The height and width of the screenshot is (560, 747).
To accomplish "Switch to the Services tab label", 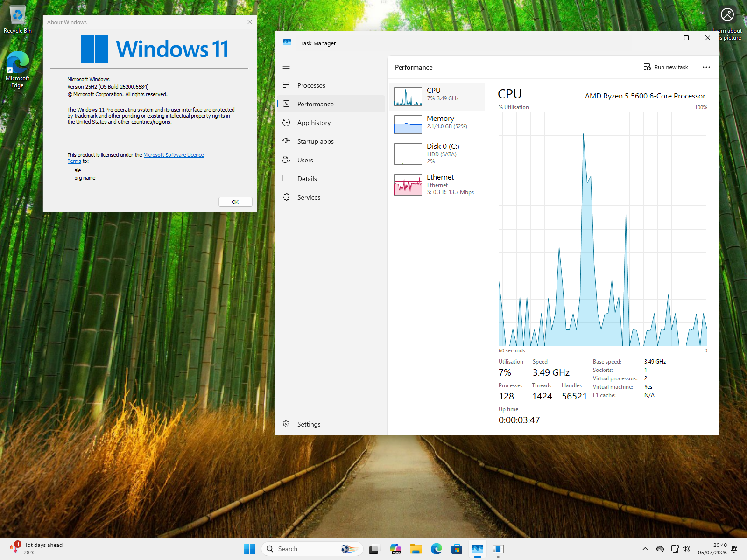I will pyautogui.click(x=309, y=197).
